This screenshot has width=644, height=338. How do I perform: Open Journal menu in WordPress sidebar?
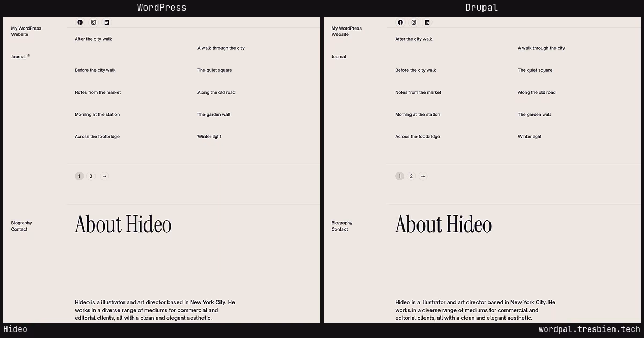click(x=20, y=56)
